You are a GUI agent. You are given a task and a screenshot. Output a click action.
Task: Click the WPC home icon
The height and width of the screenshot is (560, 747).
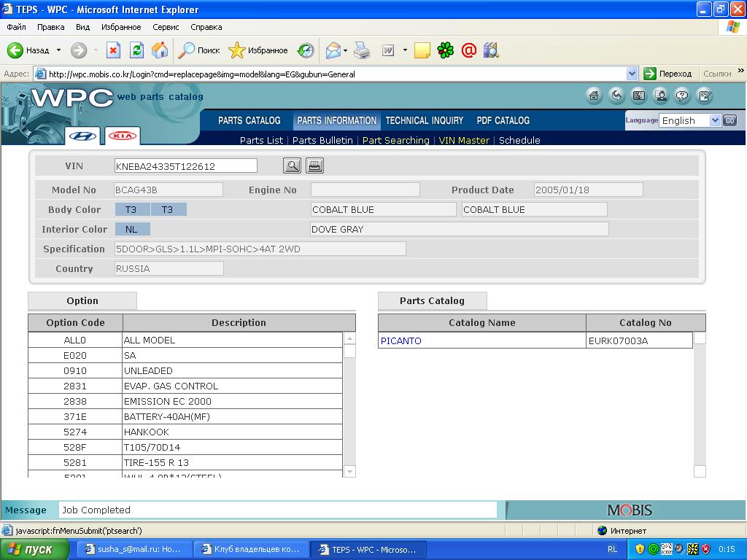pyautogui.click(x=594, y=96)
